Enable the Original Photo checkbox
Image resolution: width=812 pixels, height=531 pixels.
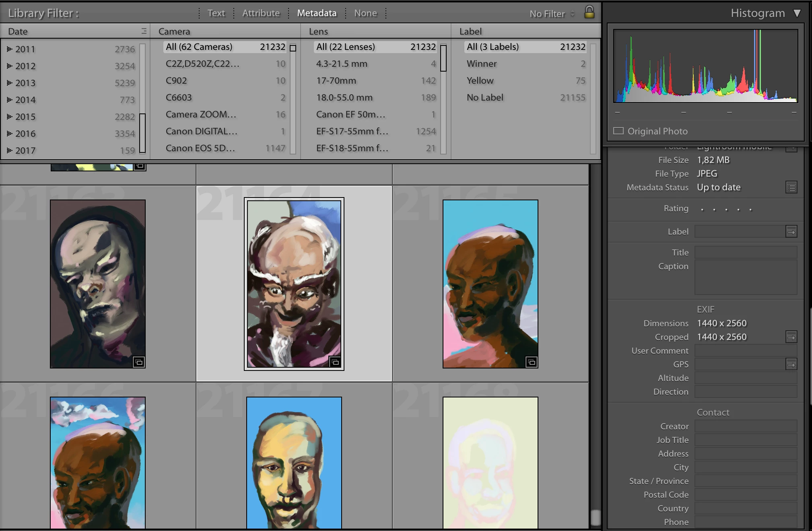pyautogui.click(x=618, y=131)
